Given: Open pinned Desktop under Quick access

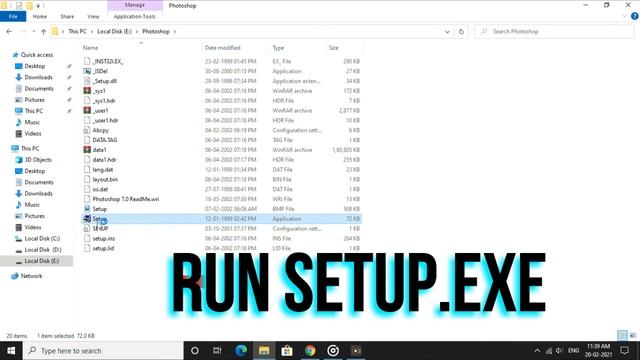Looking at the screenshot, I should coord(35,66).
